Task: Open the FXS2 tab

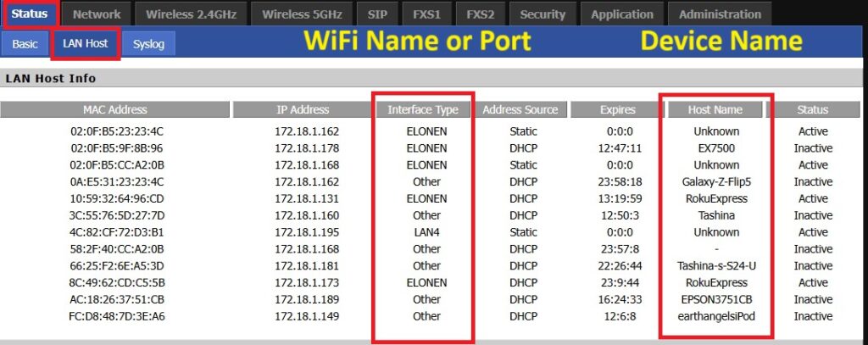Action: [x=481, y=14]
